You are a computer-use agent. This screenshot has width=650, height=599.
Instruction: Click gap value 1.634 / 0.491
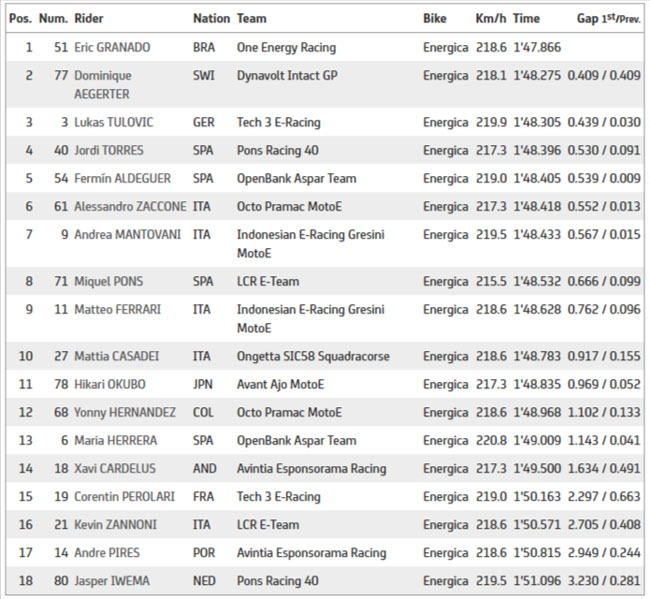(x=604, y=468)
